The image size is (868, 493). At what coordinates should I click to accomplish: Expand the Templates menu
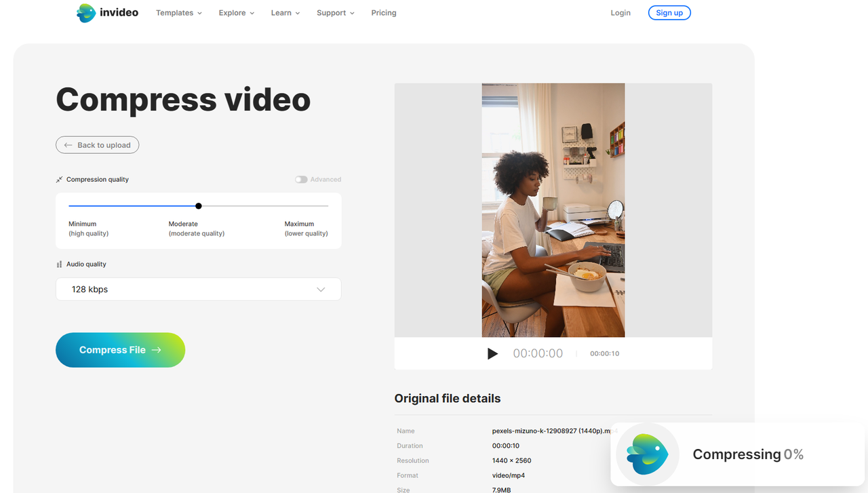178,12
